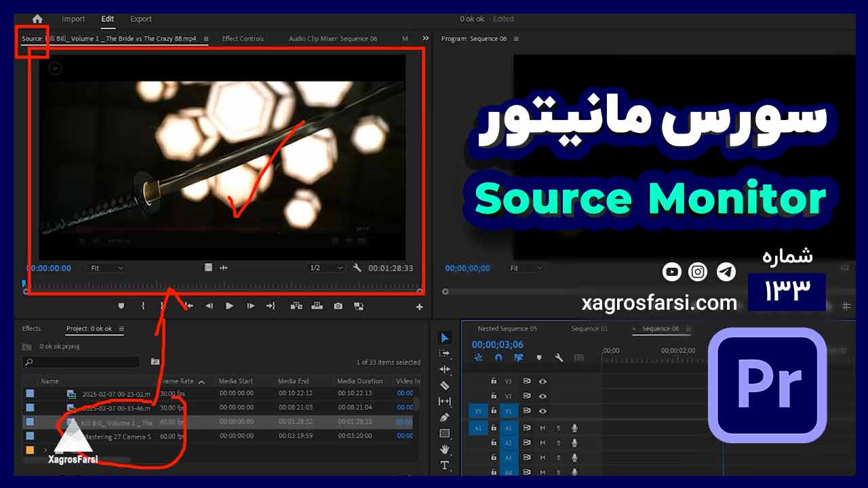
Task: Click the new bin from search icon
Action: (x=155, y=362)
